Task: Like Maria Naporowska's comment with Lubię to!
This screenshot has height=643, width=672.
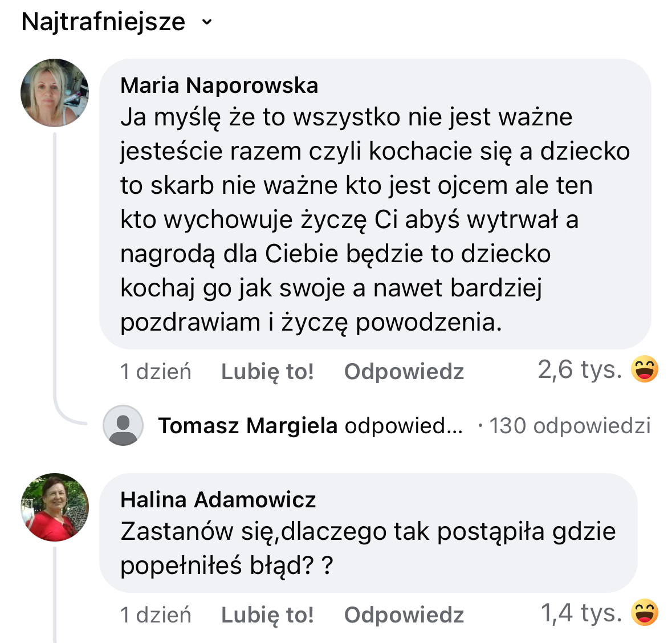Action: 267,372
